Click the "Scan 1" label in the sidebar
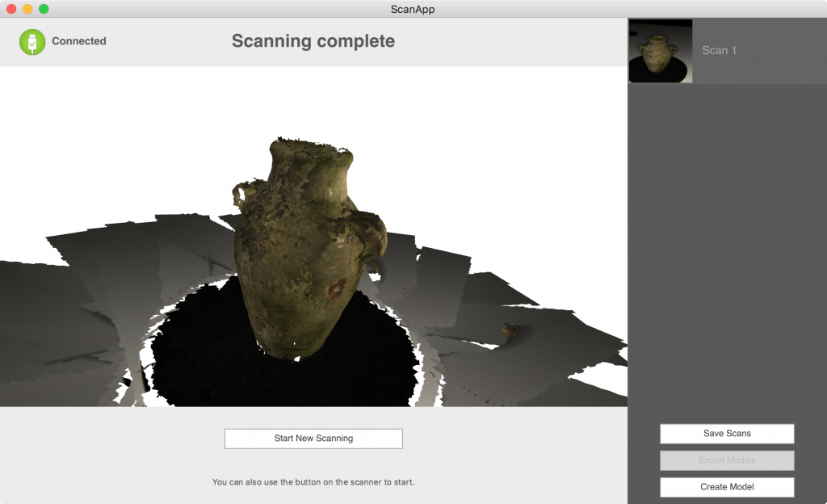Image resolution: width=827 pixels, height=504 pixels. [719, 51]
